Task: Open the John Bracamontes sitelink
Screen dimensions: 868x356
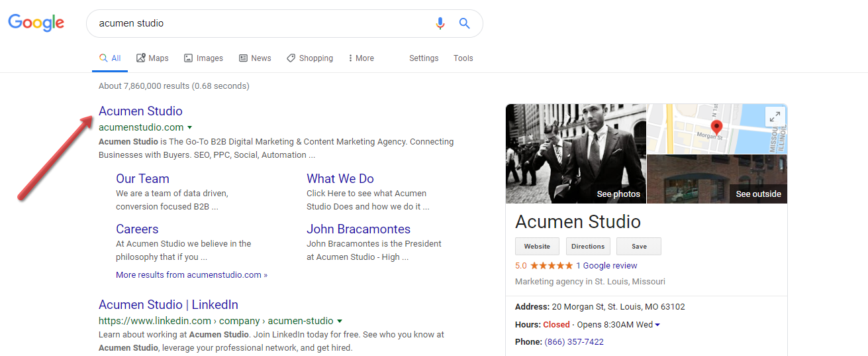Action: pos(358,229)
